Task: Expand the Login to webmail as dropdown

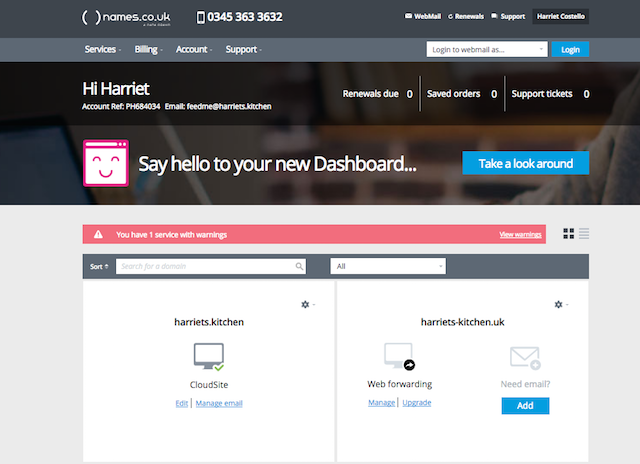Action: point(487,49)
